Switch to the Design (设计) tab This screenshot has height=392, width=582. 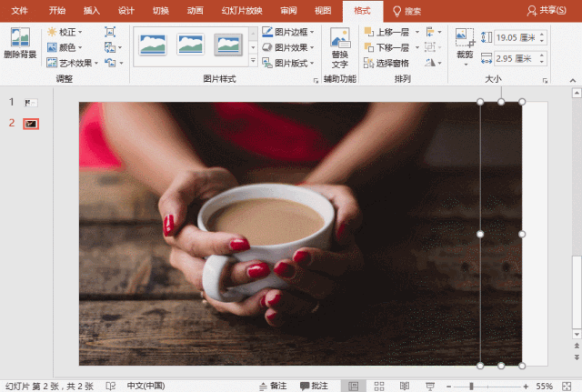[x=125, y=11]
